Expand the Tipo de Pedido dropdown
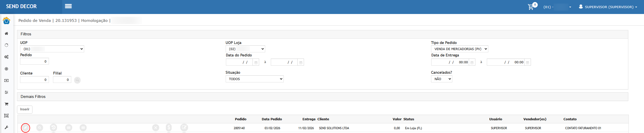The width and height of the screenshot is (644, 133). [x=459, y=49]
